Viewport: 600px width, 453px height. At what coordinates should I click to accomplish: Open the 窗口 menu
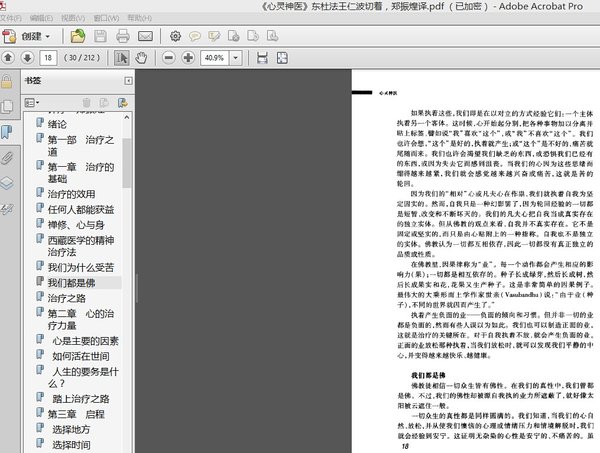click(x=106, y=18)
